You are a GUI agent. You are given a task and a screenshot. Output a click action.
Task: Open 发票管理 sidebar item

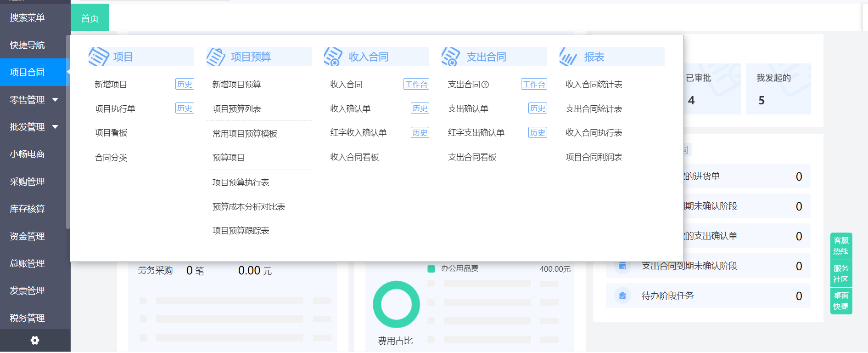27,290
